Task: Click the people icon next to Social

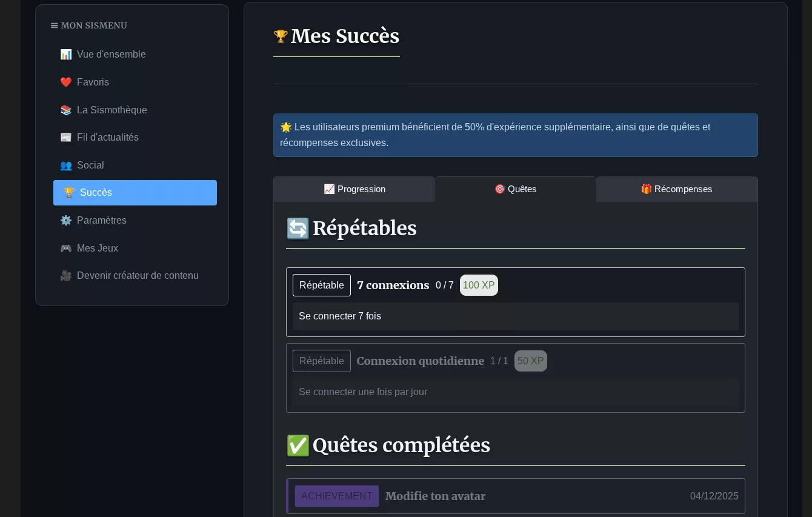Action: 67,165
